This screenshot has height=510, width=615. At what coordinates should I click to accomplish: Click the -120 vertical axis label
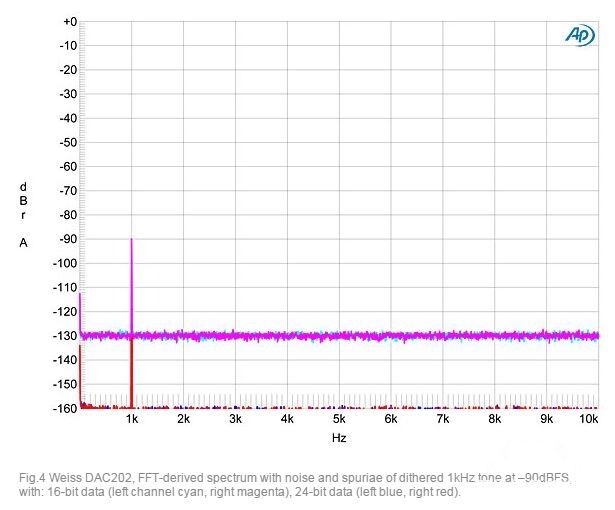click(x=65, y=312)
